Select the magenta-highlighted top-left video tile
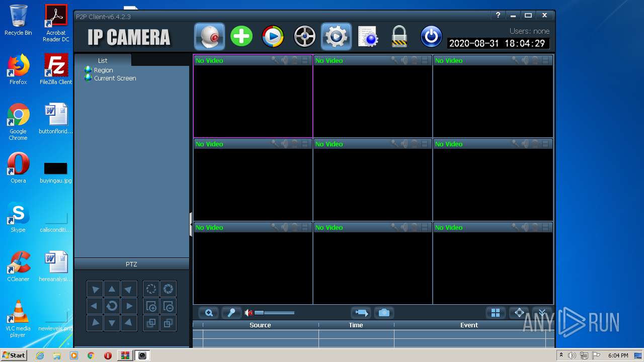Image resolution: width=644 pixels, height=362 pixels. point(253,97)
